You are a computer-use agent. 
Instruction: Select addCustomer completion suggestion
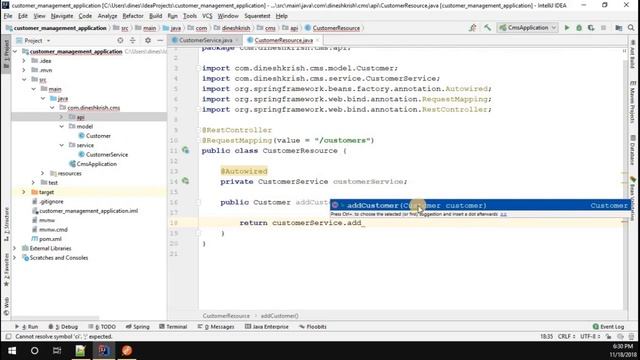(479, 205)
